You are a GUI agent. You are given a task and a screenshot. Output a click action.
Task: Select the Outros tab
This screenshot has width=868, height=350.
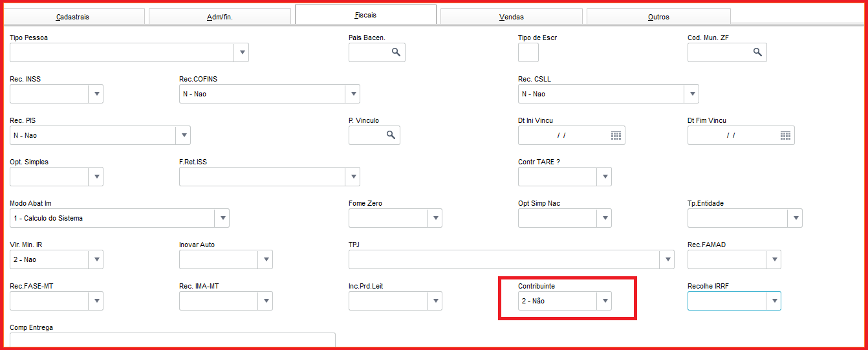click(658, 17)
